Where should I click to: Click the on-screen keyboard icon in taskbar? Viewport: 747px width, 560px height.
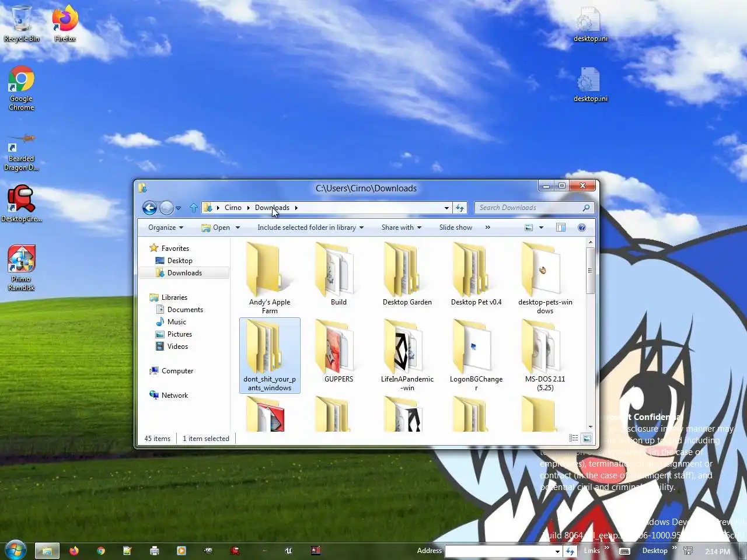pos(624,551)
